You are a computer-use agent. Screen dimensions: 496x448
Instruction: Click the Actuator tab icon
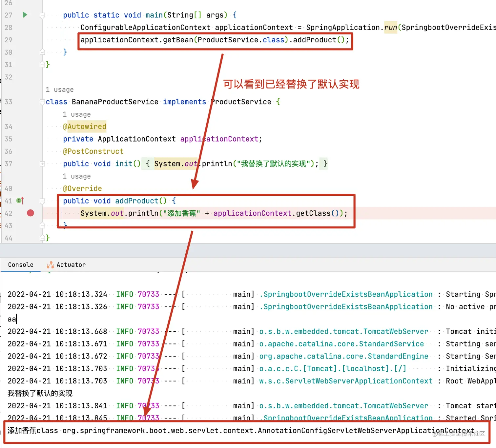(x=50, y=265)
